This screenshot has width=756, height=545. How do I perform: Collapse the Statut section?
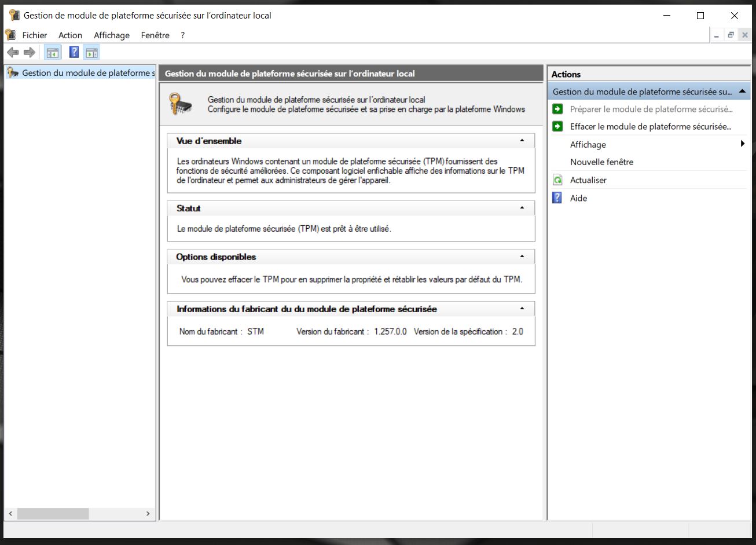pos(522,208)
